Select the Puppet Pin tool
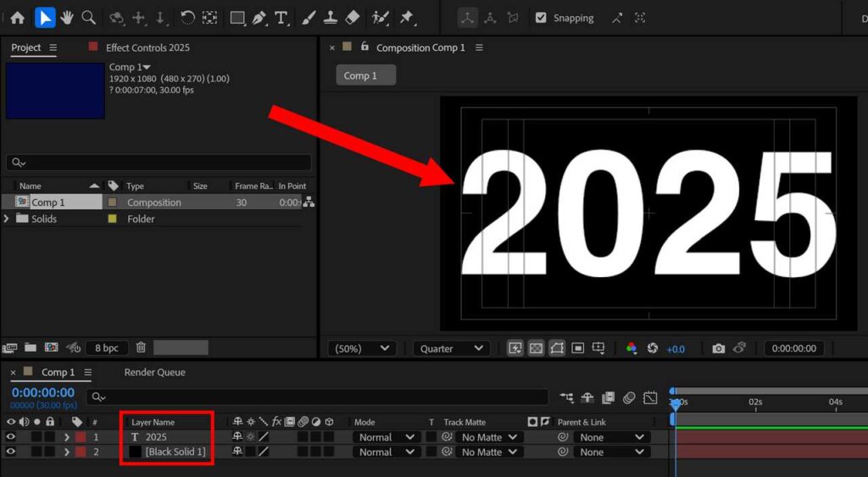The image size is (868, 477). pyautogui.click(x=408, y=19)
